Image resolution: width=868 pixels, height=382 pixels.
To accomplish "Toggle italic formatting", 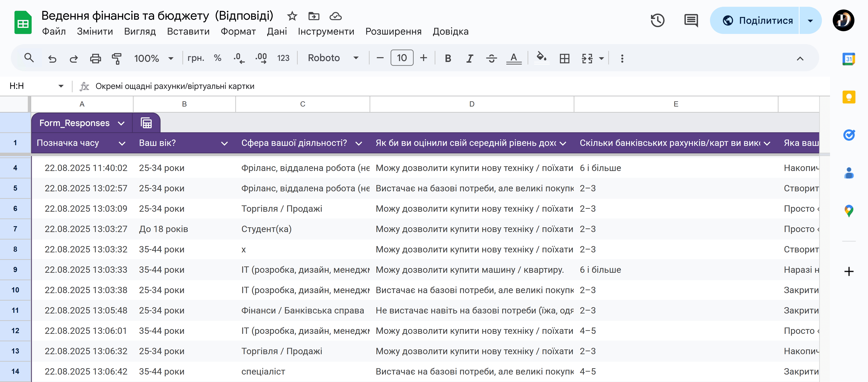I will click(469, 58).
